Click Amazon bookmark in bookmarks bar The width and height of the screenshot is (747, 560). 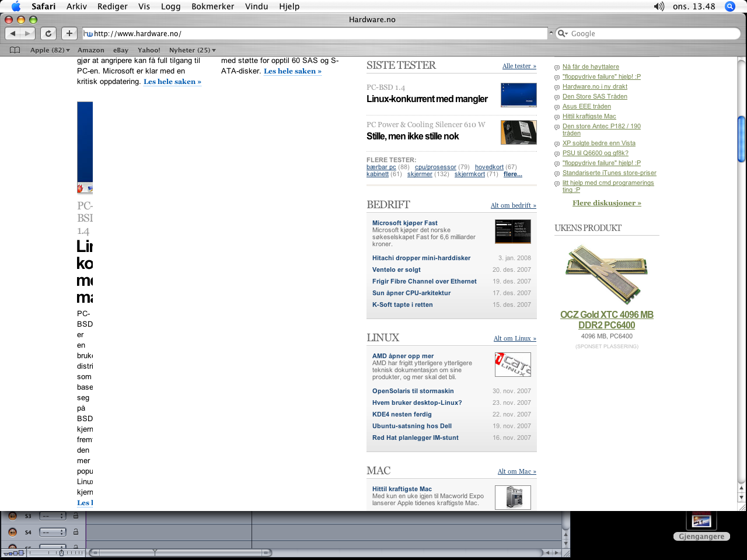[91, 50]
